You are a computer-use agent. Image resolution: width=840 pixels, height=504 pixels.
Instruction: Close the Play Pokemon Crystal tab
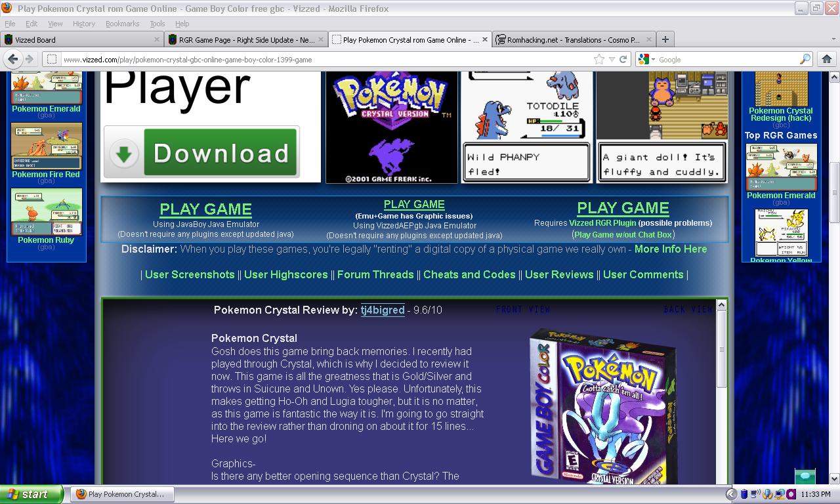[x=486, y=39]
